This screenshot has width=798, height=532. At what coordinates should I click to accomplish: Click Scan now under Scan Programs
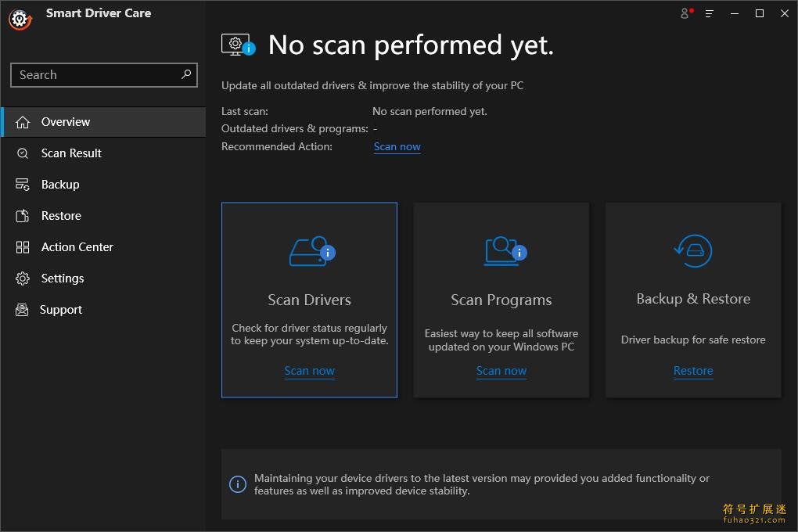[x=501, y=371]
